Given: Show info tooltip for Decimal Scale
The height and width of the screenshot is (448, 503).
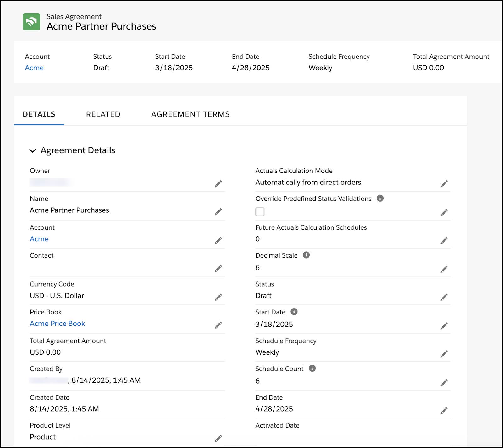Looking at the screenshot, I should [x=306, y=255].
